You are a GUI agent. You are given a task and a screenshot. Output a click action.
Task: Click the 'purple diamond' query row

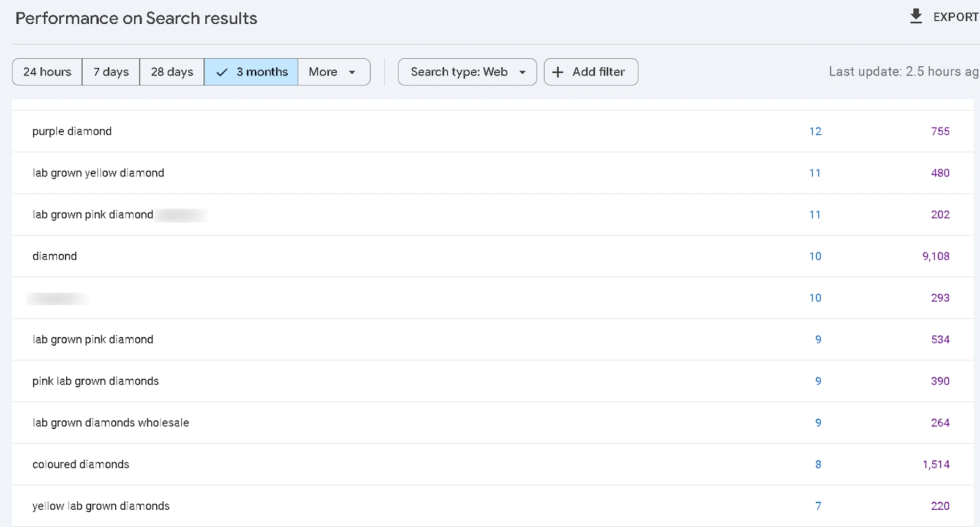pos(492,131)
